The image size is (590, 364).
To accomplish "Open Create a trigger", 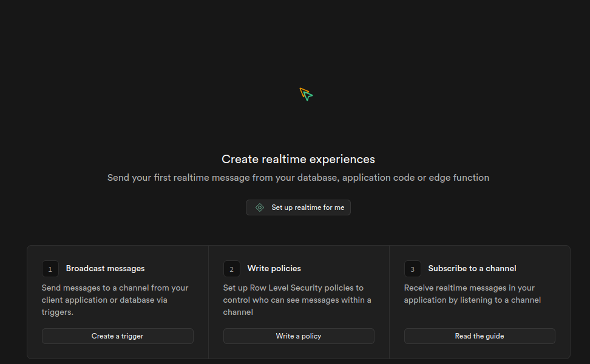I will pyautogui.click(x=117, y=335).
